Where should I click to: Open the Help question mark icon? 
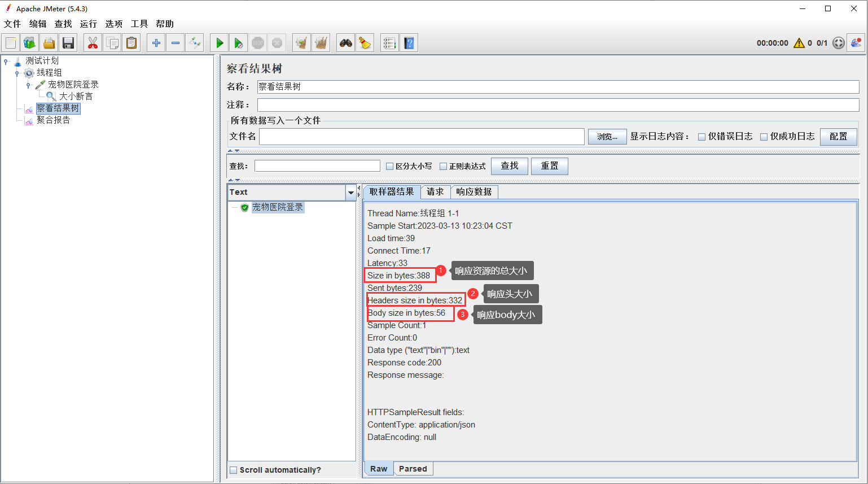click(x=409, y=43)
